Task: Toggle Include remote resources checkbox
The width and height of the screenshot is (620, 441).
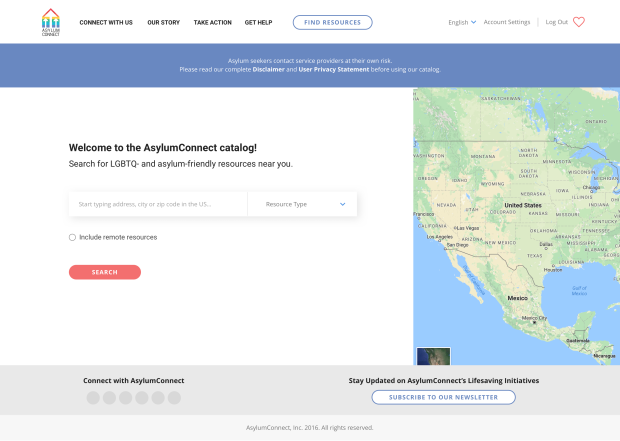Action: [x=72, y=237]
